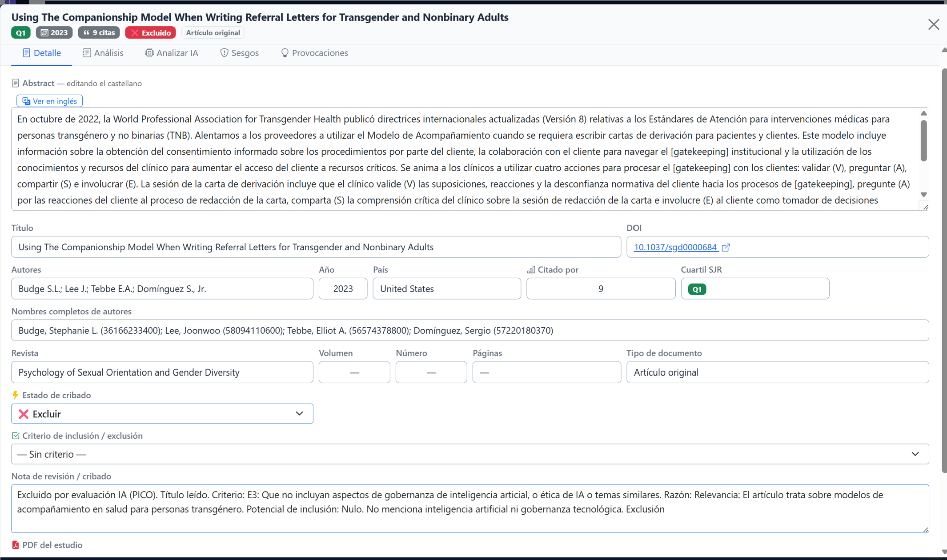
Task: Click the Q1 badge in the header
Action: (21, 33)
